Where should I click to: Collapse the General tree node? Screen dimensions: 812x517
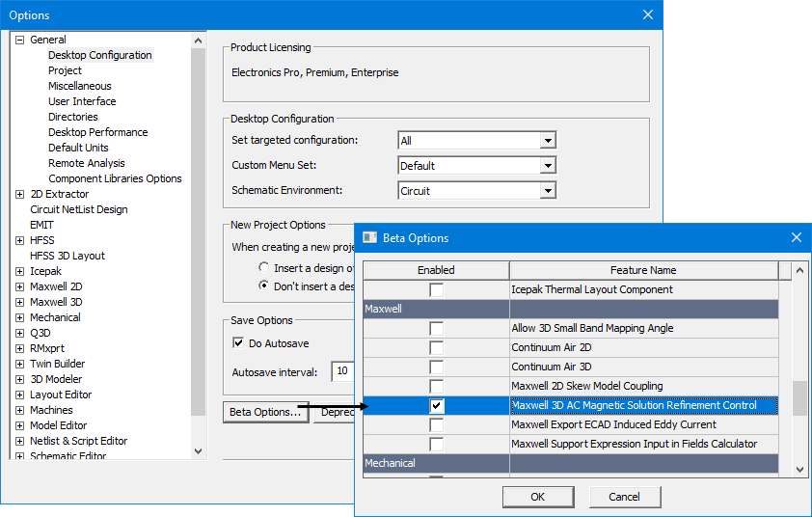[x=19, y=40]
